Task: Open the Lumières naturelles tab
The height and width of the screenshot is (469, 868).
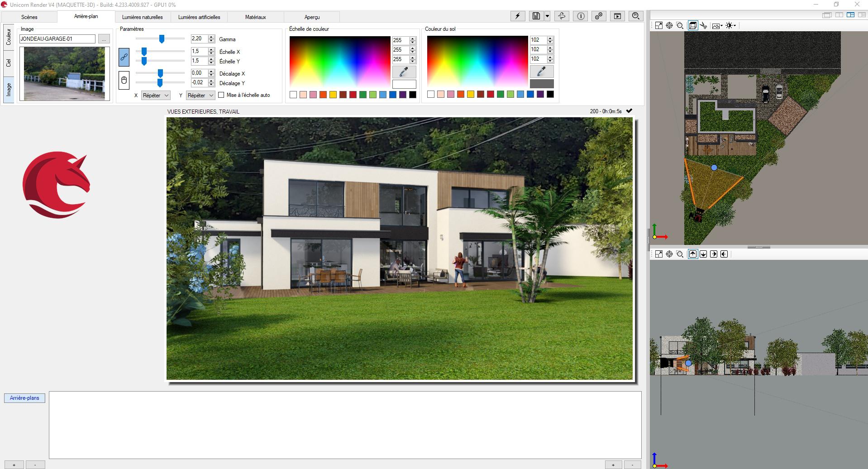Action: pos(142,17)
